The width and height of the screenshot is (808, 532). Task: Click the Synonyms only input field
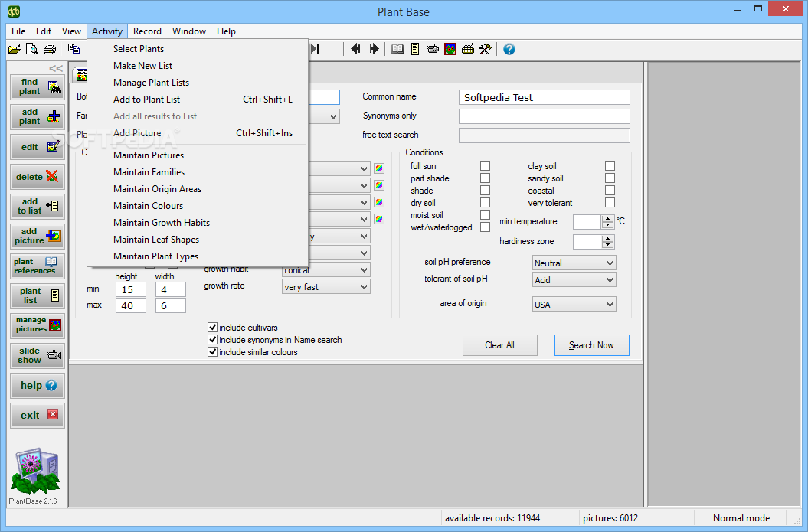(x=545, y=116)
